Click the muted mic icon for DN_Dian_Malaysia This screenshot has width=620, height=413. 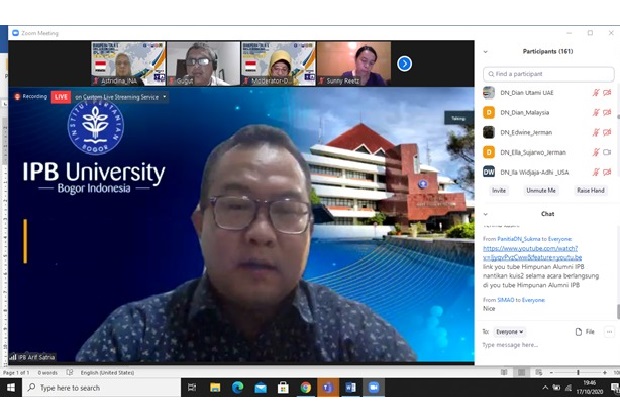tap(595, 113)
